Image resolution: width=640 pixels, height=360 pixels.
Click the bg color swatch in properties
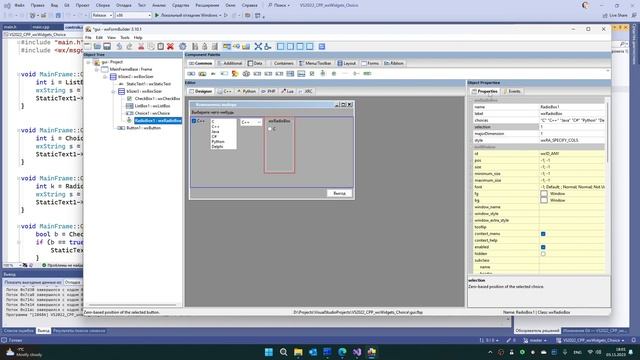point(544,200)
